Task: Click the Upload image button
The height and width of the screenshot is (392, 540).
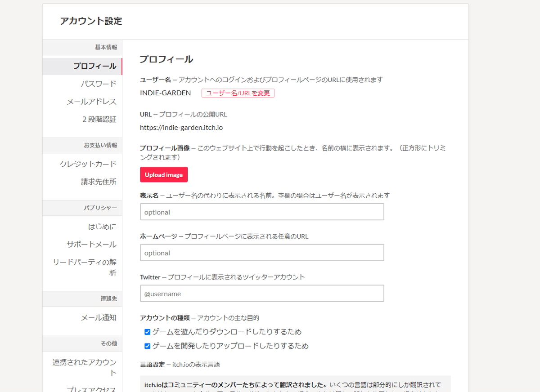Action: [x=163, y=174]
